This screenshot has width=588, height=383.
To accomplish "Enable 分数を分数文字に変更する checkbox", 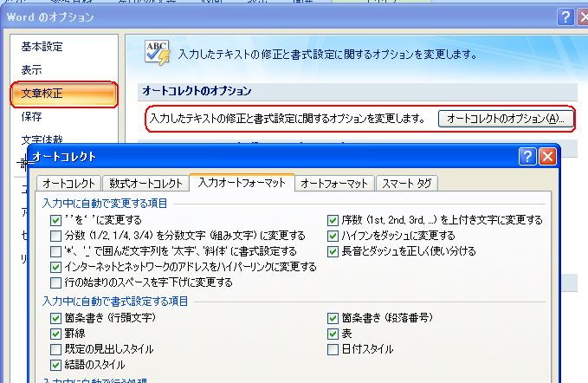I will (55, 236).
